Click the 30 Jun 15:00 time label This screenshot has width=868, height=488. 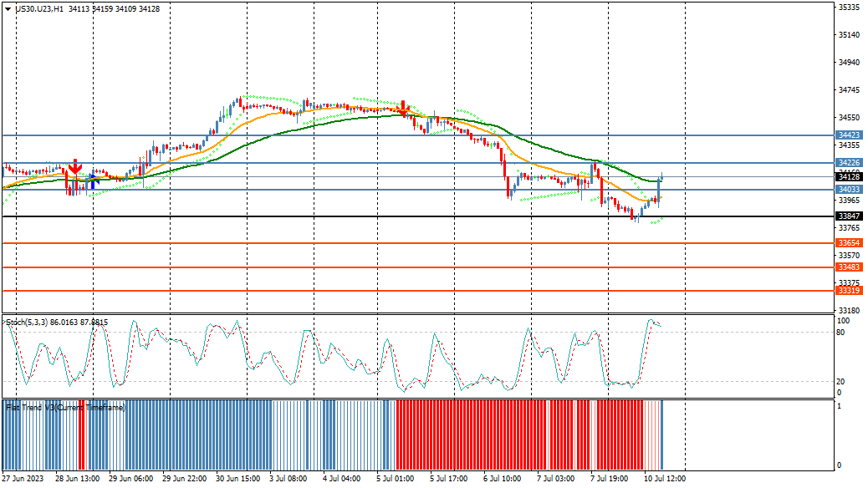(x=238, y=479)
